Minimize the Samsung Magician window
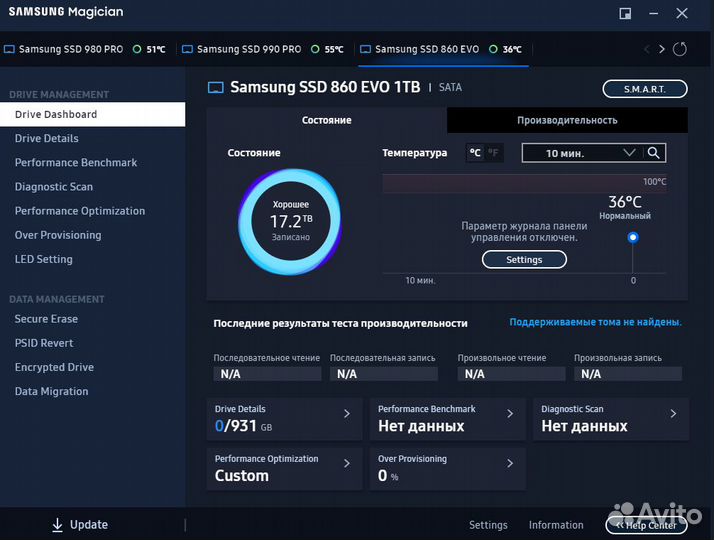 [x=653, y=14]
